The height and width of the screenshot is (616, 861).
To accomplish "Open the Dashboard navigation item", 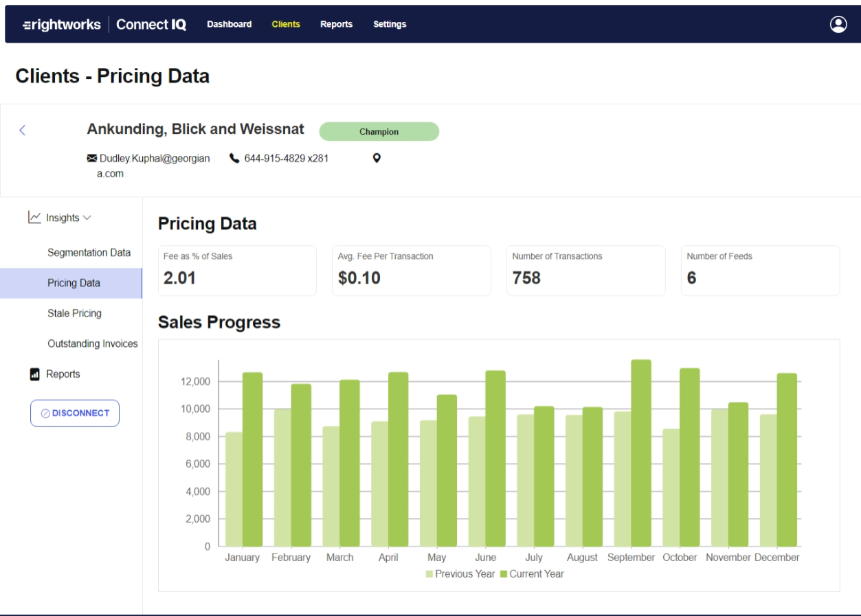I will 229,24.
